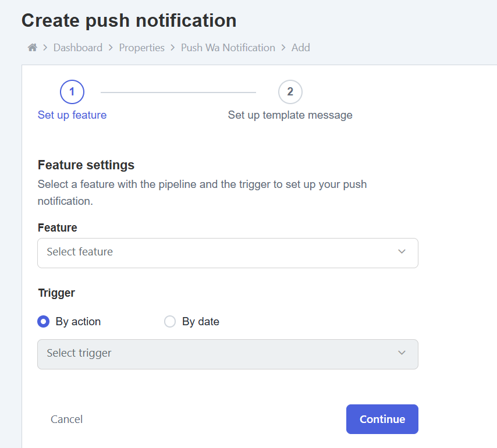Select the By action radio button
497x448 pixels.
(43, 322)
